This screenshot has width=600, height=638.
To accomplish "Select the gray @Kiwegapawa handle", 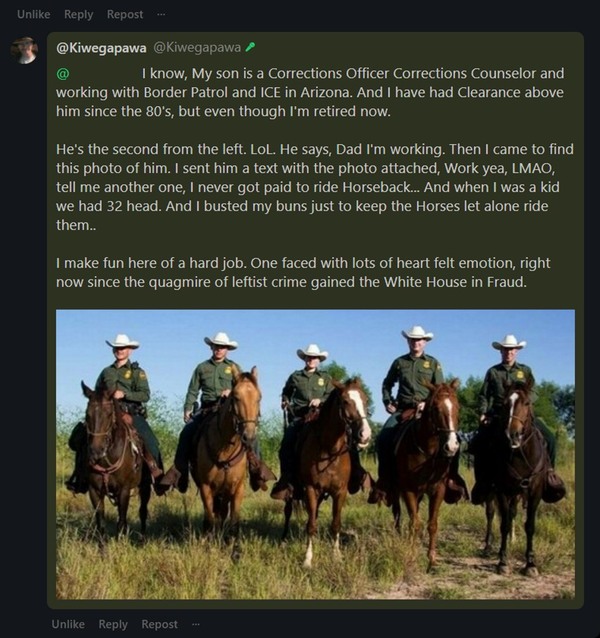I will click(x=197, y=48).
